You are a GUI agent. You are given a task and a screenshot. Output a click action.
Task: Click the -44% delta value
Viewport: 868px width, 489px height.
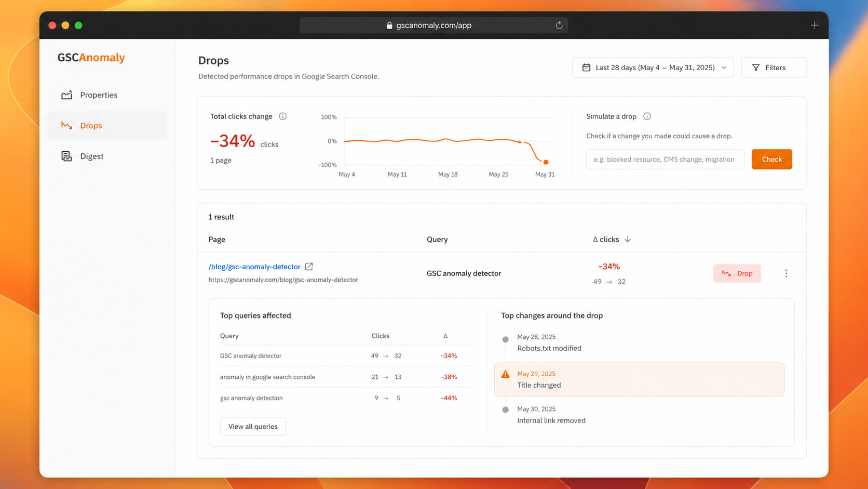(x=449, y=398)
